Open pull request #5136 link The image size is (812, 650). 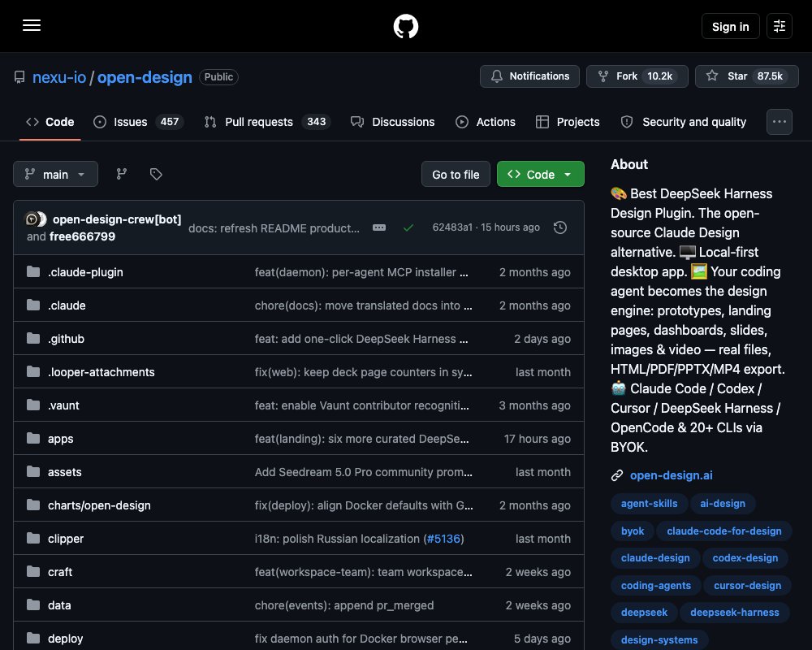443,539
